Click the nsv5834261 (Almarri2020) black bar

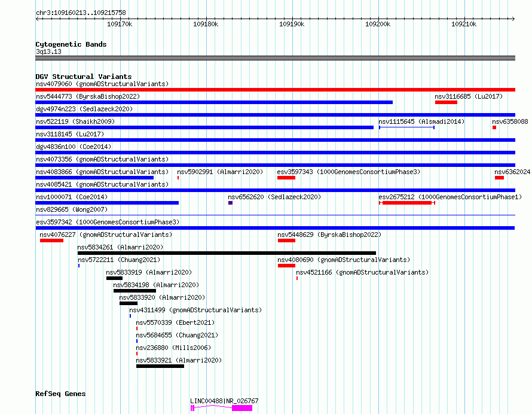coord(227,253)
